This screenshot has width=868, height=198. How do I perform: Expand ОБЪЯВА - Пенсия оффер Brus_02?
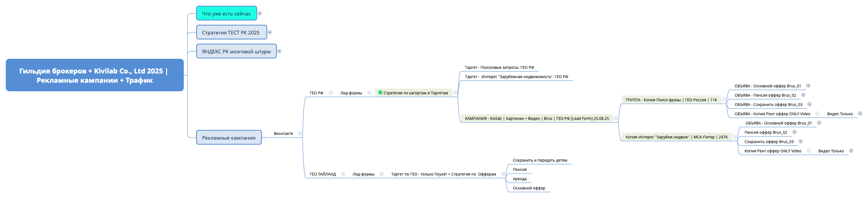[x=804, y=95]
